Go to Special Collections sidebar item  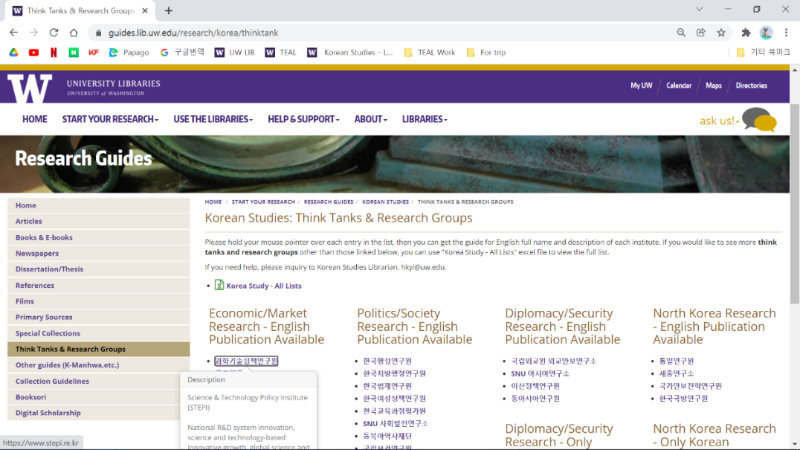coord(48,333)
